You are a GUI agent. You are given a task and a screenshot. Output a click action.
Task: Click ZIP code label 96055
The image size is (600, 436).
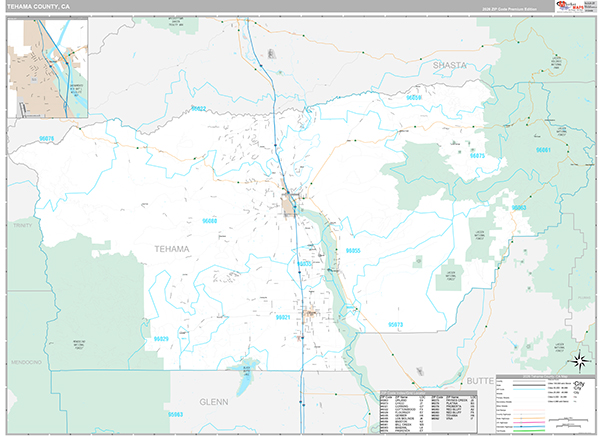click(353, 251)
